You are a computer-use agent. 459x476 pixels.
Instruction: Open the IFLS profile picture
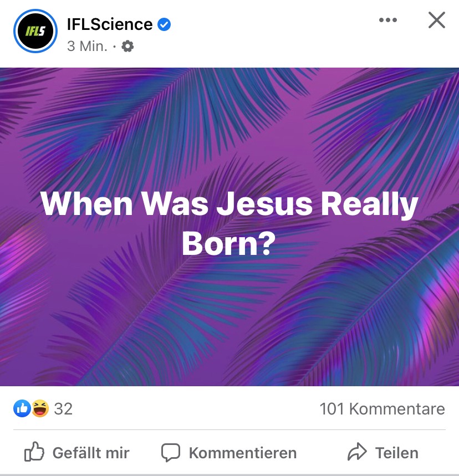pyautogui.click(x=34, y=31)
